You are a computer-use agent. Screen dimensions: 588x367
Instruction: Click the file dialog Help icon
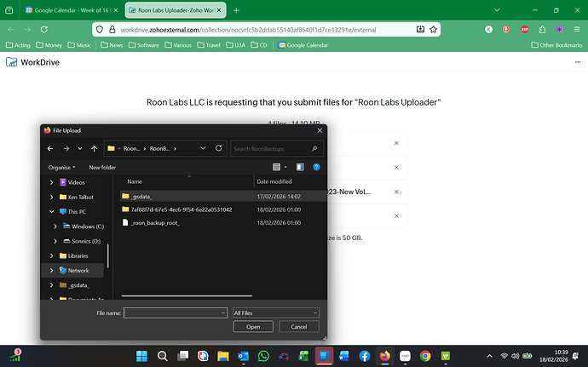(x=316, y=167)
